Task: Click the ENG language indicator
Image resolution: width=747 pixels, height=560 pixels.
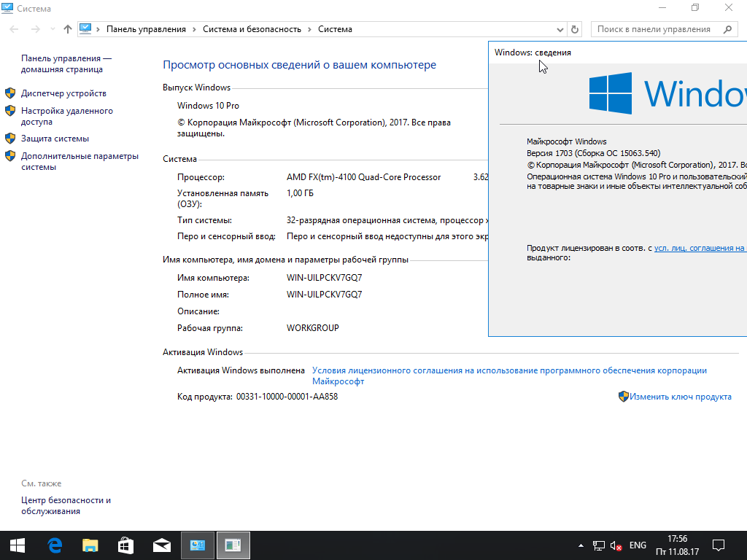Action: click(x=638, y=545)
